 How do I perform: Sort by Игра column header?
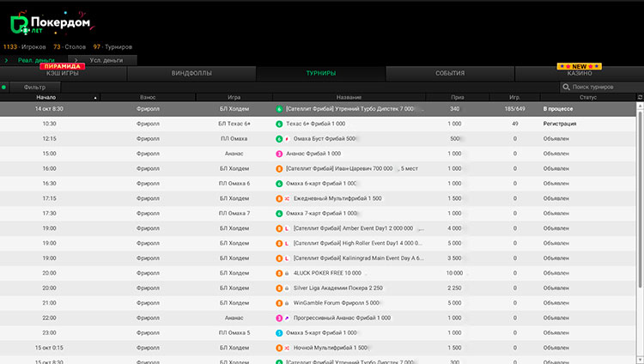pyautogui.click(x=234, y=97)
